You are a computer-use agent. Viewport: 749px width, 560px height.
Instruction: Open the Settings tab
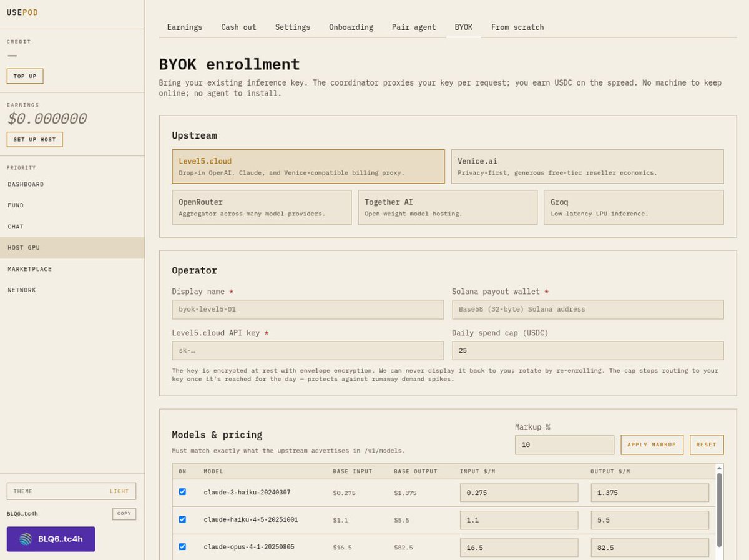(x=293, y=27)
